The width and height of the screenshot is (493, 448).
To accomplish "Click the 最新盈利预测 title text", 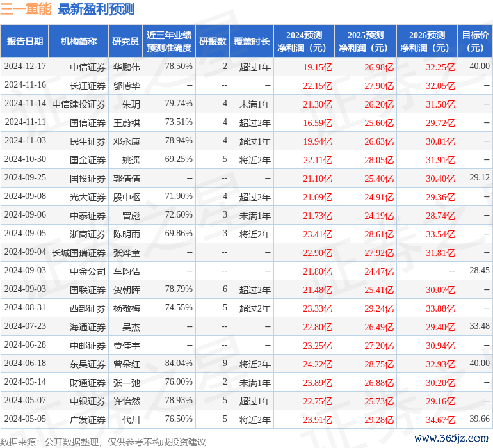I will click(96, 9).
